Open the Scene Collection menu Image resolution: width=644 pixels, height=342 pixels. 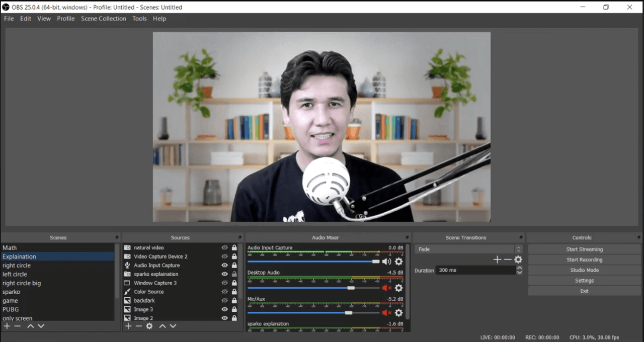(103, 19)
